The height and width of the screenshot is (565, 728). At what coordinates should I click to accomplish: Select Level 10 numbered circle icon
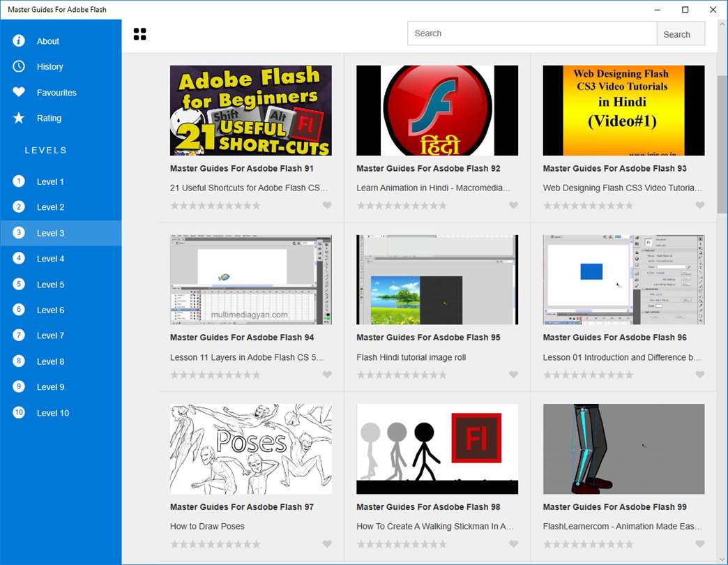(x=19, y=412)
